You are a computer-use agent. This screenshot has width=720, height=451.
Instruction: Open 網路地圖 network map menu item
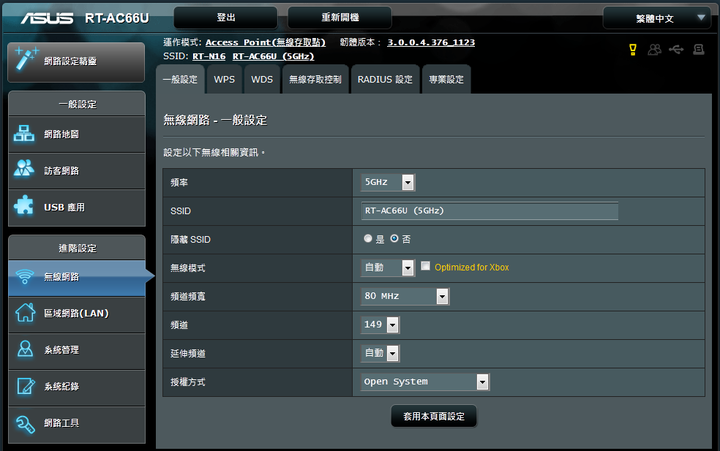tap(77, 134)
